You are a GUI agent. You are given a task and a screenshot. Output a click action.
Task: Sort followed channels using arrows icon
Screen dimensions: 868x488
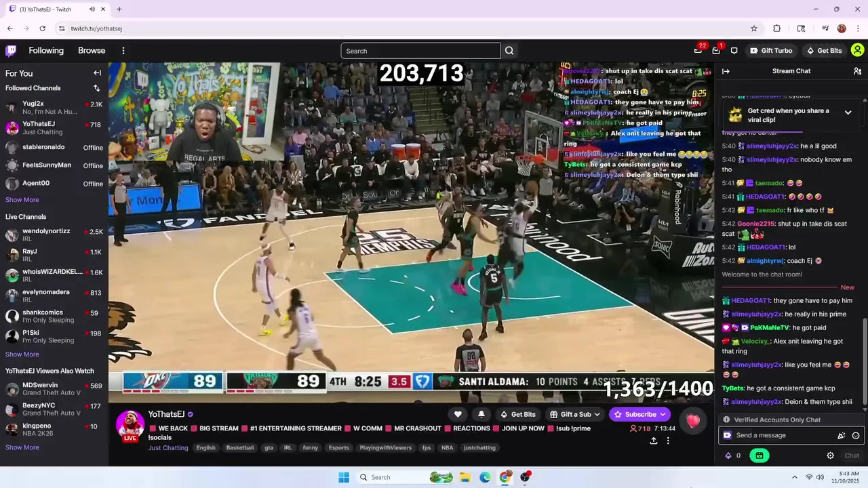[x=96, y=88]
